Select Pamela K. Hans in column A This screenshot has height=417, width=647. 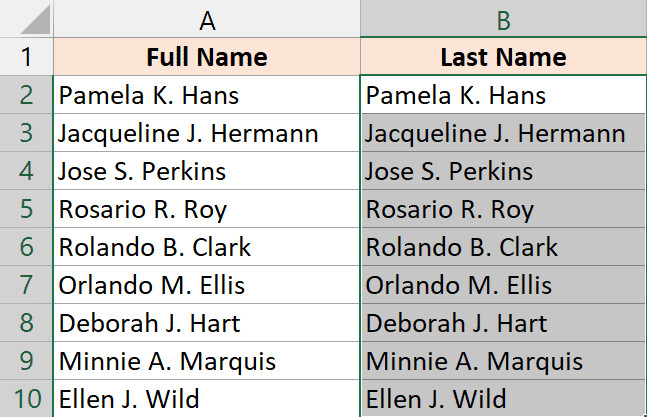click(206, 95)
